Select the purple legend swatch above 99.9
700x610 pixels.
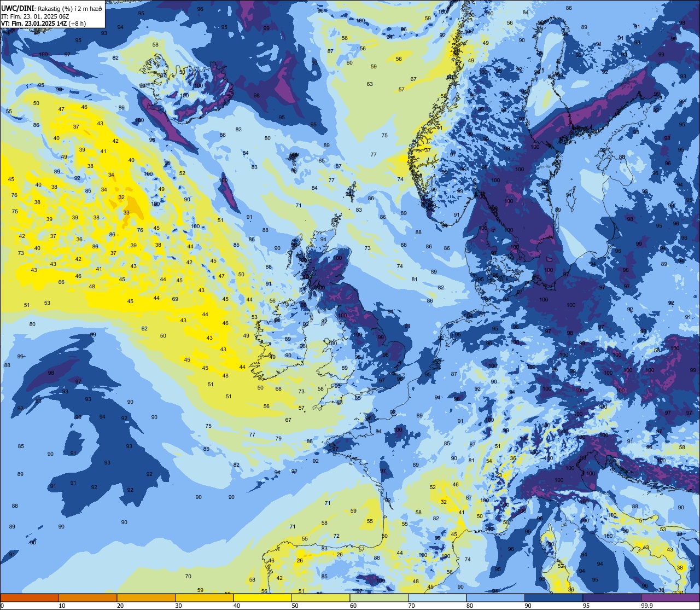click(670, 597)
